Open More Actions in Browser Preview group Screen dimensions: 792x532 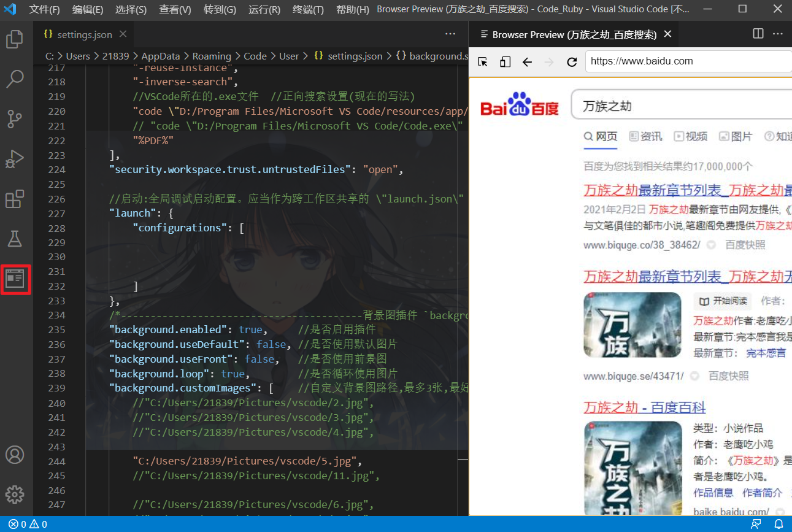click(x=778, y=34)
